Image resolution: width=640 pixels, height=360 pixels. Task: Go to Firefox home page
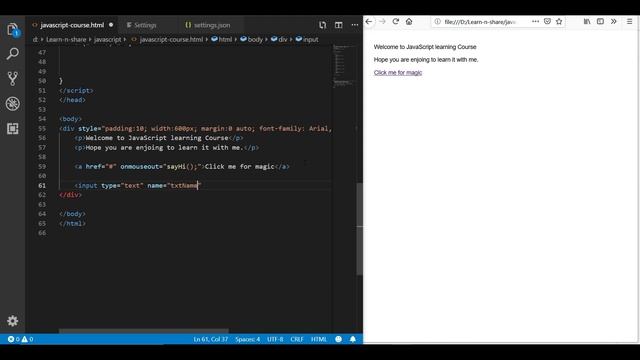click(x=409, y=22)
